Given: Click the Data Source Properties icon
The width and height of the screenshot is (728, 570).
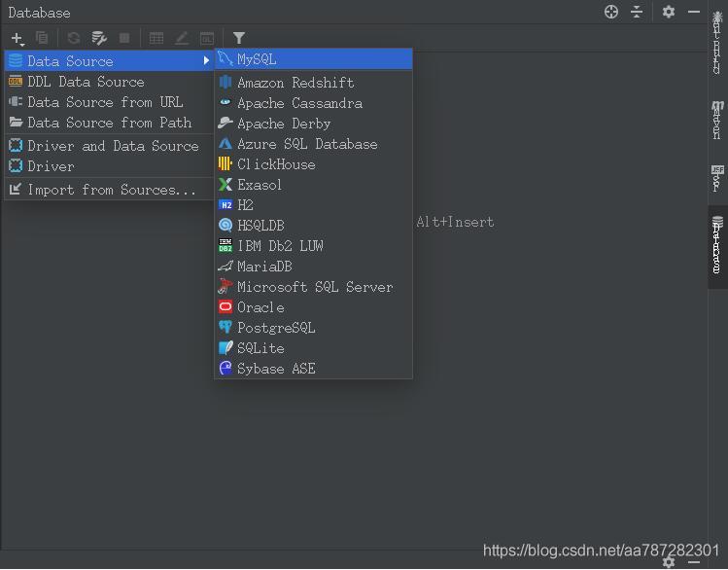Looking at the screenshot, I should pyautogui.click(x=99, y=38).
